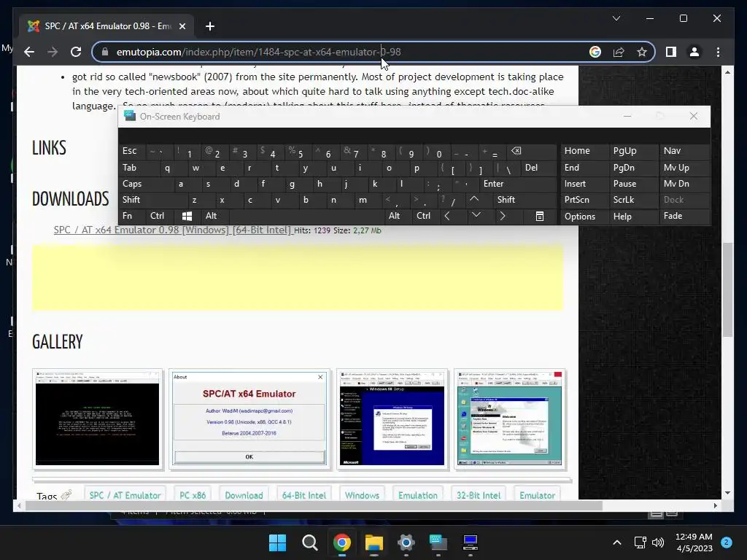Open Chrome three-dot menu
This screenshot has height=560, width=747.
[718, 52]
